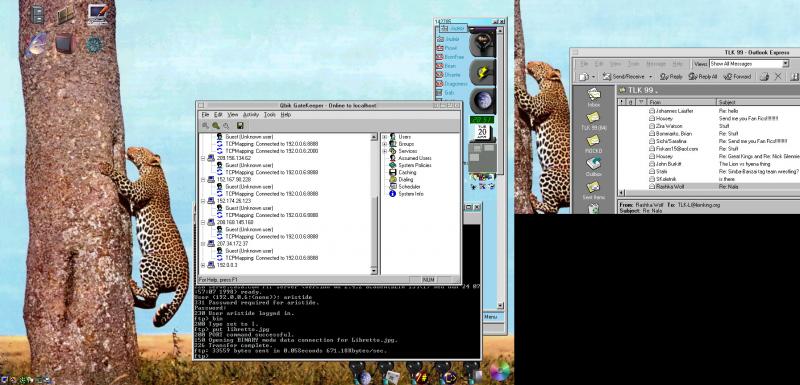Open the Activity menu in GateKeeper
800x385 pixels.
(251, 115)
